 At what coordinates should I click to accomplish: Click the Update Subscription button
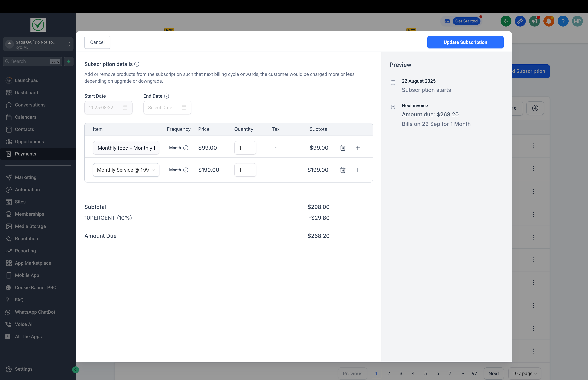pyautogui.click(x=465, y=42)
